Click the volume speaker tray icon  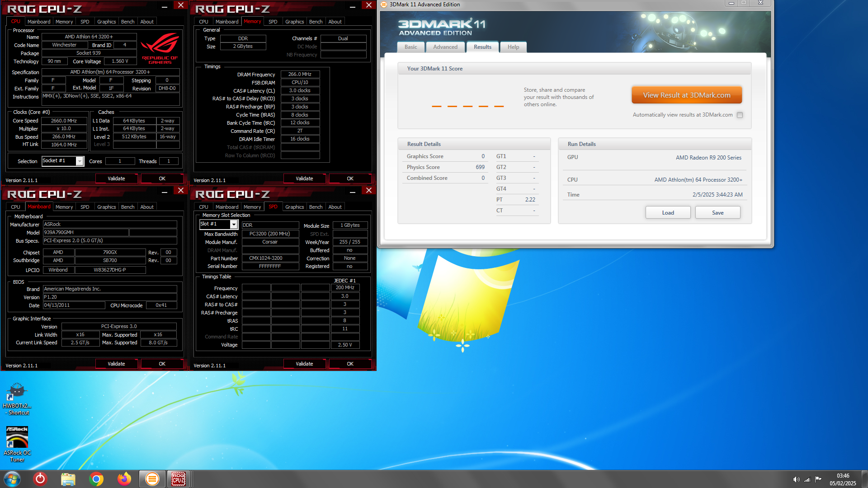click(796, 479)
